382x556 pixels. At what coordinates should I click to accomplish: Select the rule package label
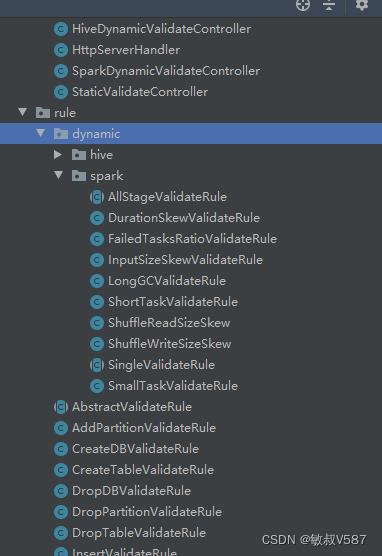point(65,113)
